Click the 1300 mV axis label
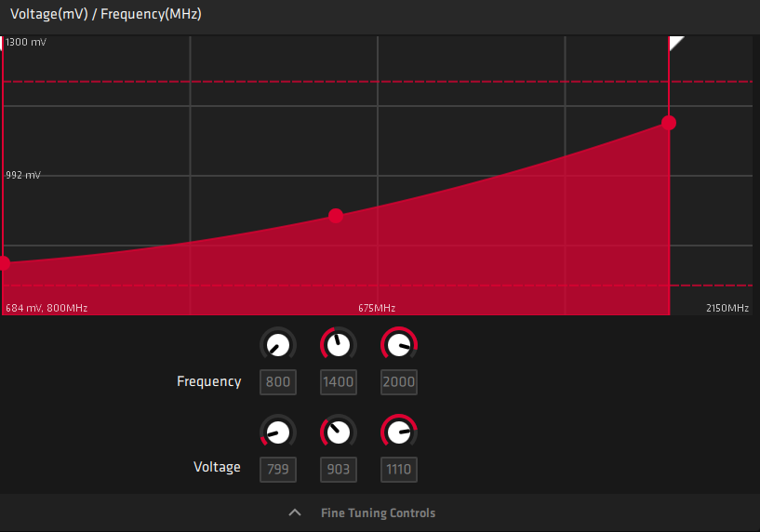 (26, 42)
